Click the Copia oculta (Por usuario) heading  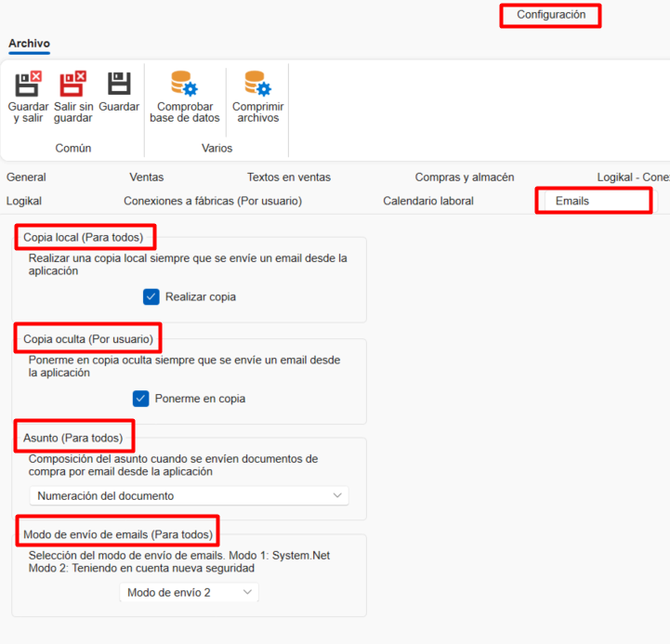tap(88, 339)
